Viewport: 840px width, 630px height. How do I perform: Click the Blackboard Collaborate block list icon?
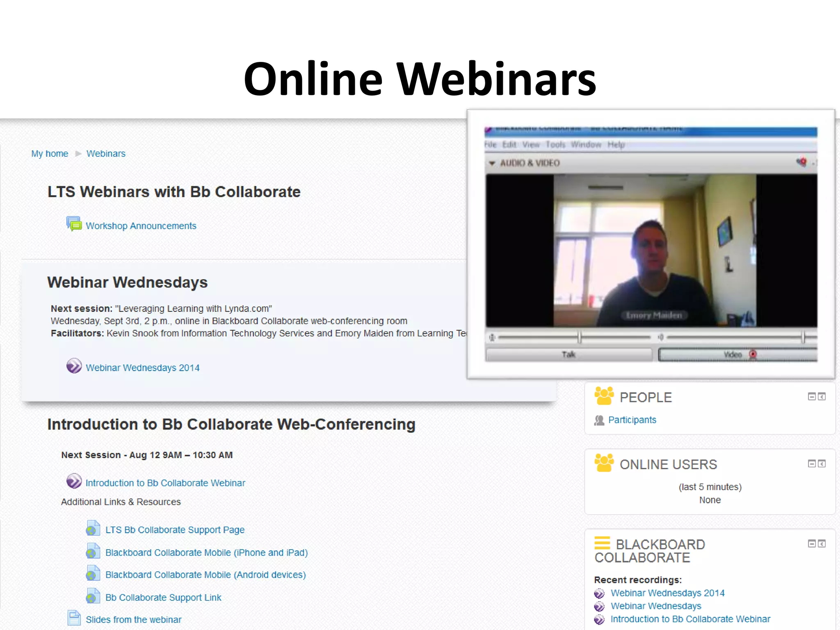[x=603, y=543]
